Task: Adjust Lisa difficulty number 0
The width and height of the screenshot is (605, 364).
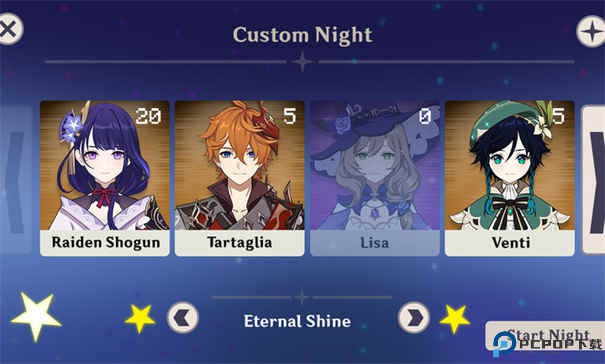Action: [x=424, y=116]
